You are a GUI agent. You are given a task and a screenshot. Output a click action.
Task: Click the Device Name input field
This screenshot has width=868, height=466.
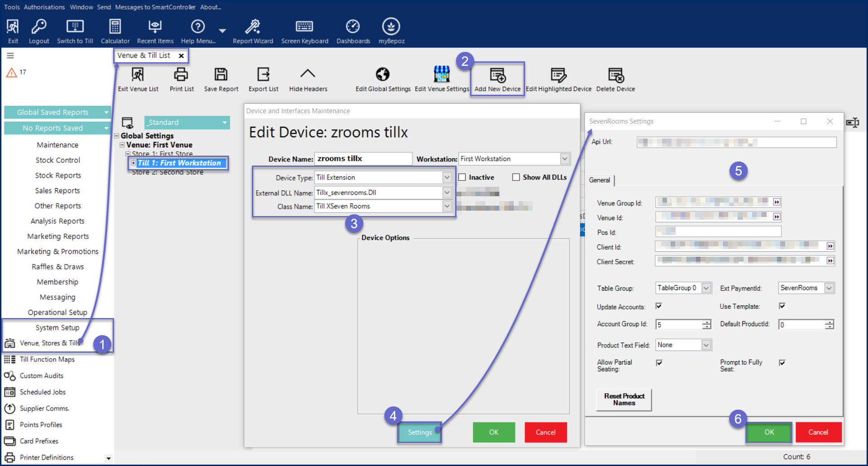tap(363, 159)
